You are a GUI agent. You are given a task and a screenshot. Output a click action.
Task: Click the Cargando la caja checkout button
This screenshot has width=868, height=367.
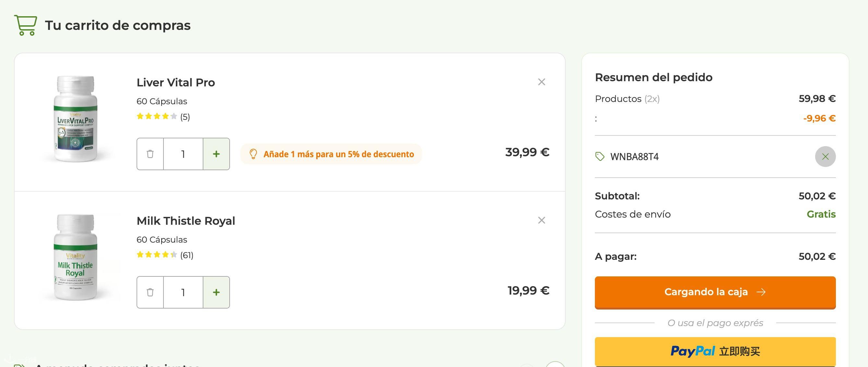[x=715, y=292]
